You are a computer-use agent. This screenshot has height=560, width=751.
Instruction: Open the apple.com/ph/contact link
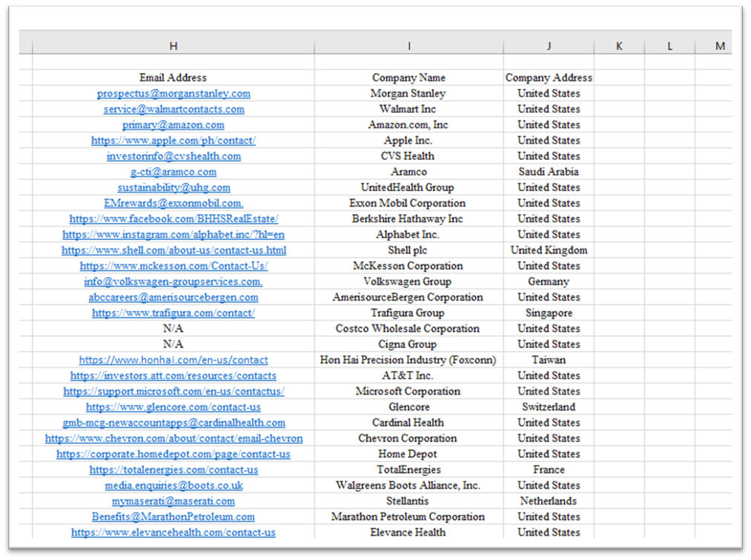tap(173, 141)
